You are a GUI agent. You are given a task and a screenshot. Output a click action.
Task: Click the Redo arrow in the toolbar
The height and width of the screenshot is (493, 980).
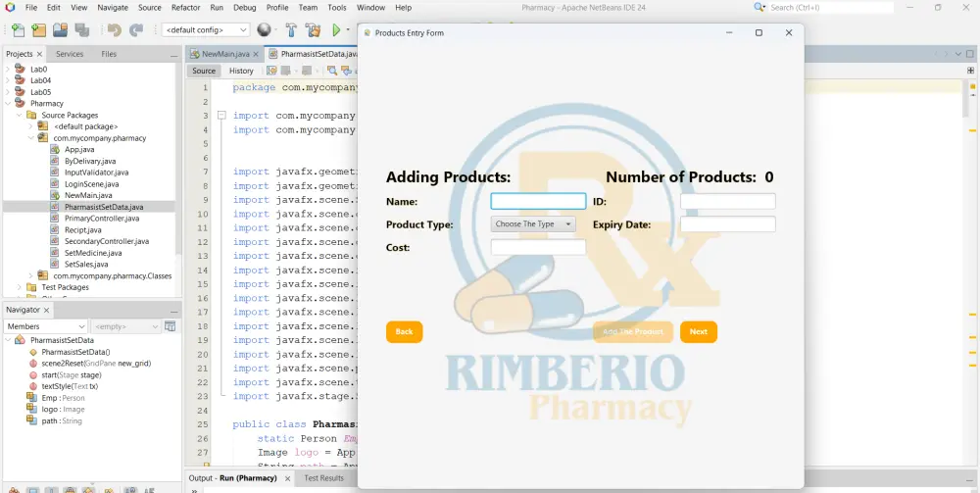[135, 30]
